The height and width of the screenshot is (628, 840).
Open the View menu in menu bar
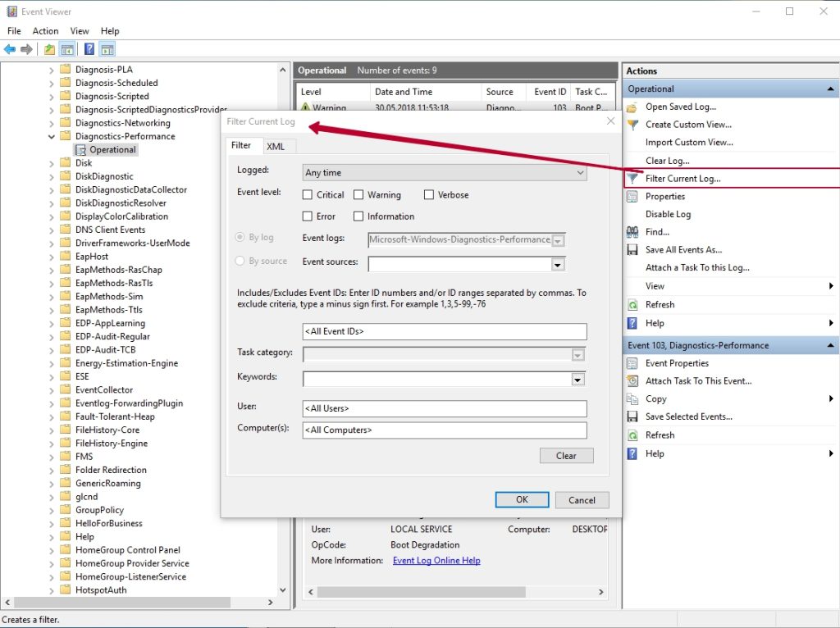[x=80, y=31]
